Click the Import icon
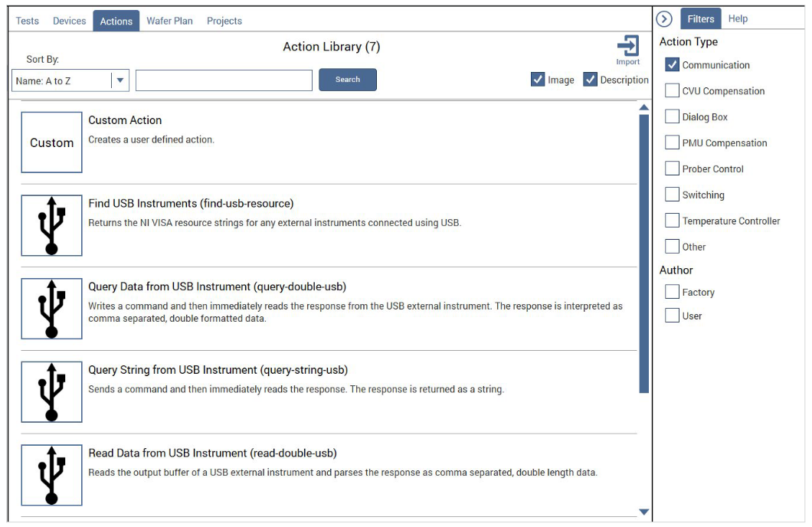The image size is (812, 527). pos(627,47)
